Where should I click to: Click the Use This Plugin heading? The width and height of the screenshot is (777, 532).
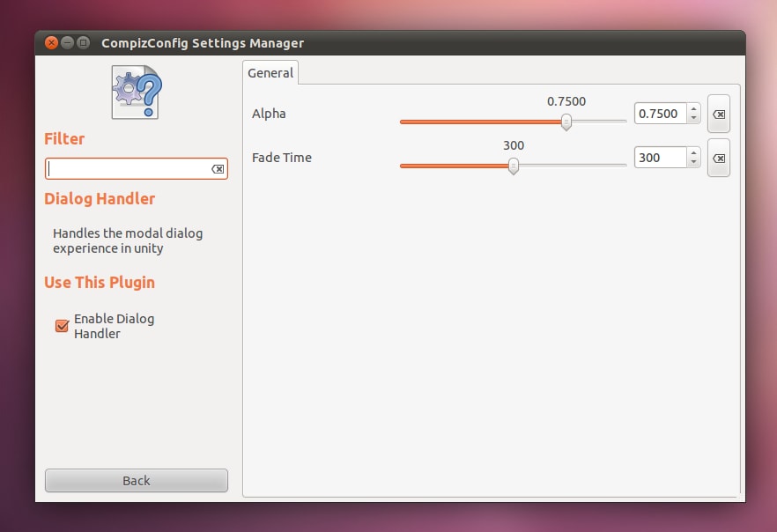tap(100, 283)
